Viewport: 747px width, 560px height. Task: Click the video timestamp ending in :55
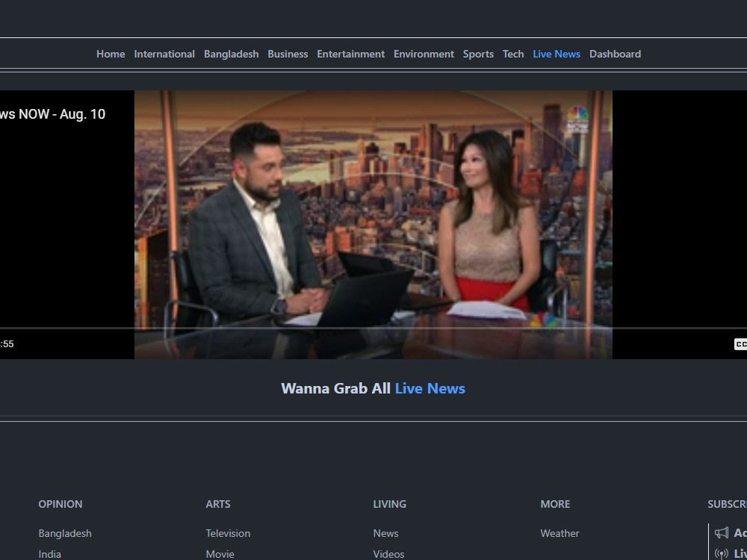(7, 343)
